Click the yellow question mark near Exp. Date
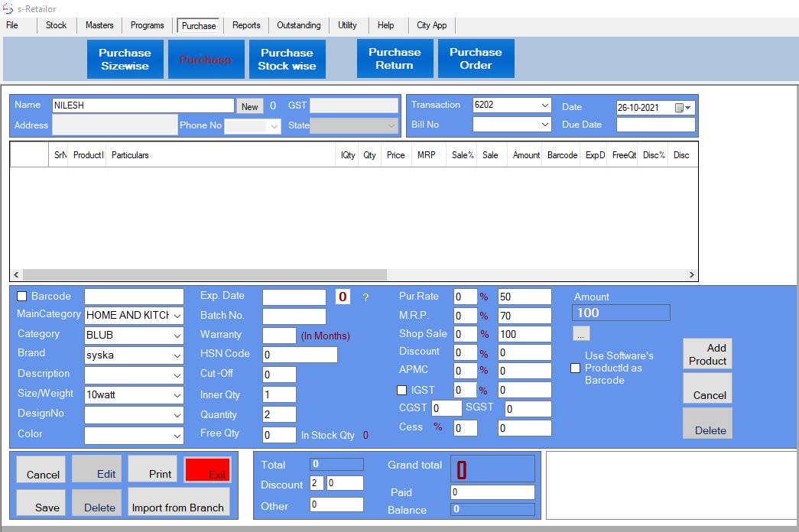799x532 pixels. click(x=365, y=297)
